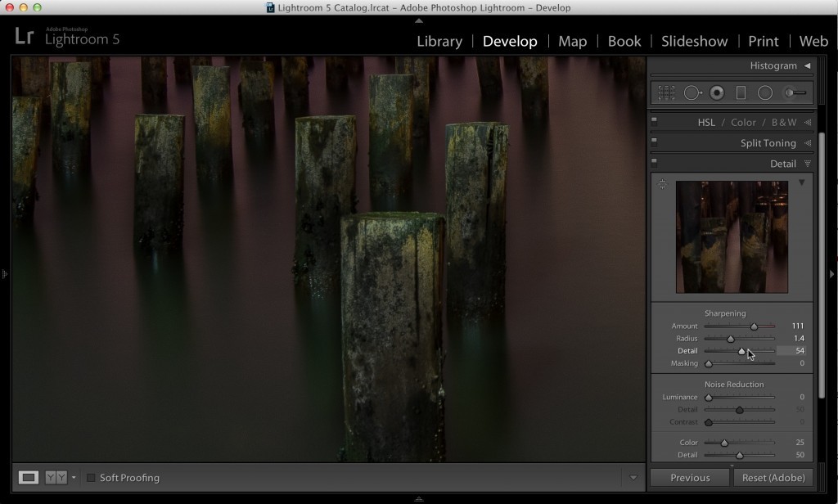Show the bottom filmstrip panel
This screenshot has width=838, height=504.
[x=419, y=499]
